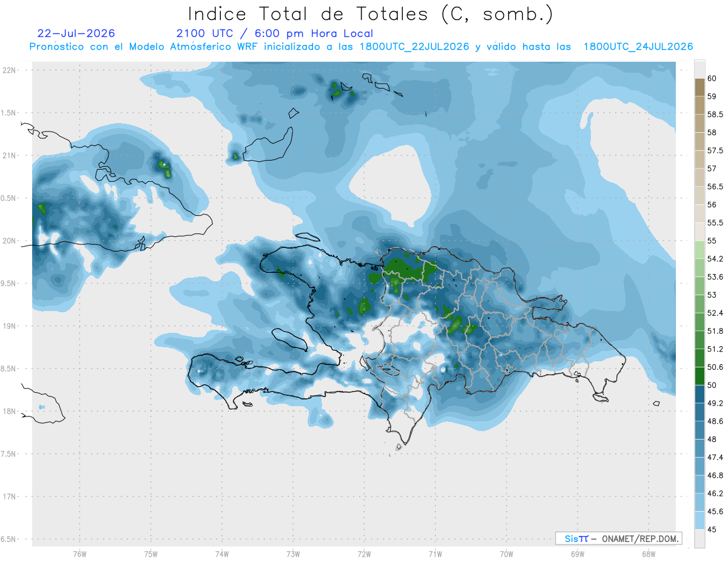Click the '18N' latitude label
Image resolution: width=728 pixels, height=562 pixels.
[x=10, y=412]
